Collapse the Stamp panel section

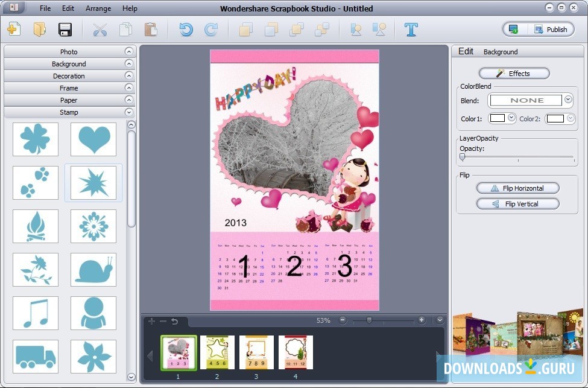tap(128, 112)
